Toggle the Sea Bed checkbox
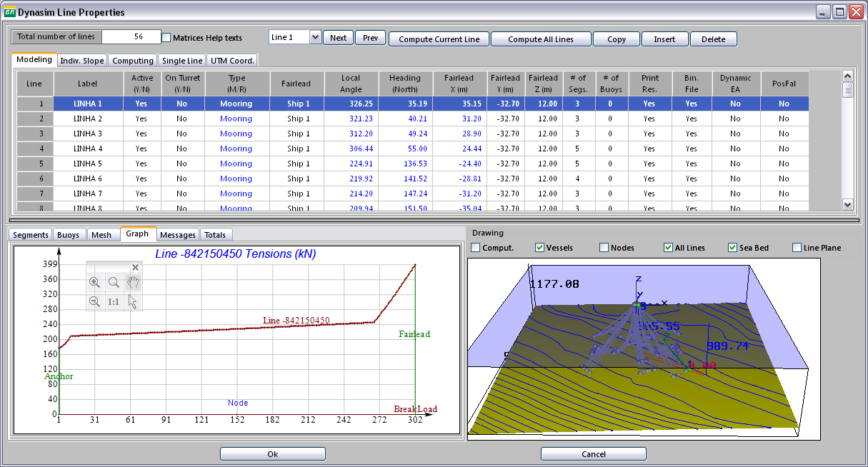The height and width of the screenshot is (467, 868). (x=732, y=248)
